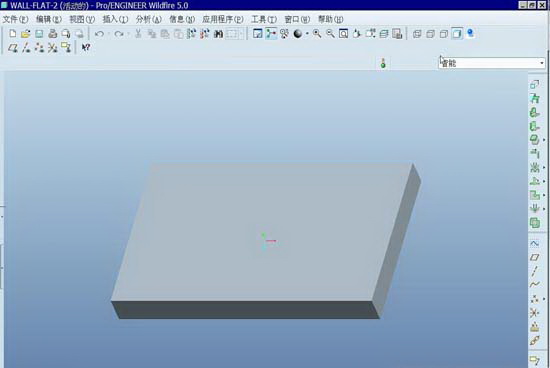Toggle coordinate systems display

53,48
